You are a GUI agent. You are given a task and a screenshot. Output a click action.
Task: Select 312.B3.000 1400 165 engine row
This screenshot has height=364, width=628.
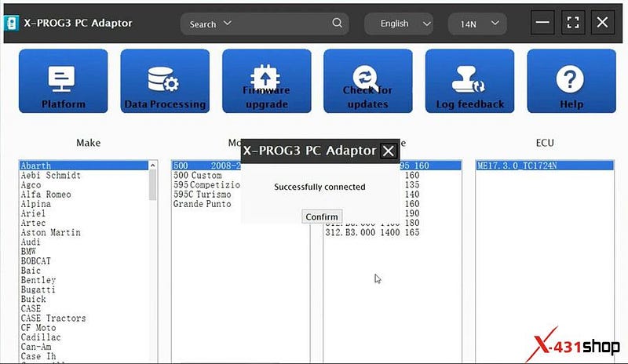tap(372, 232)
